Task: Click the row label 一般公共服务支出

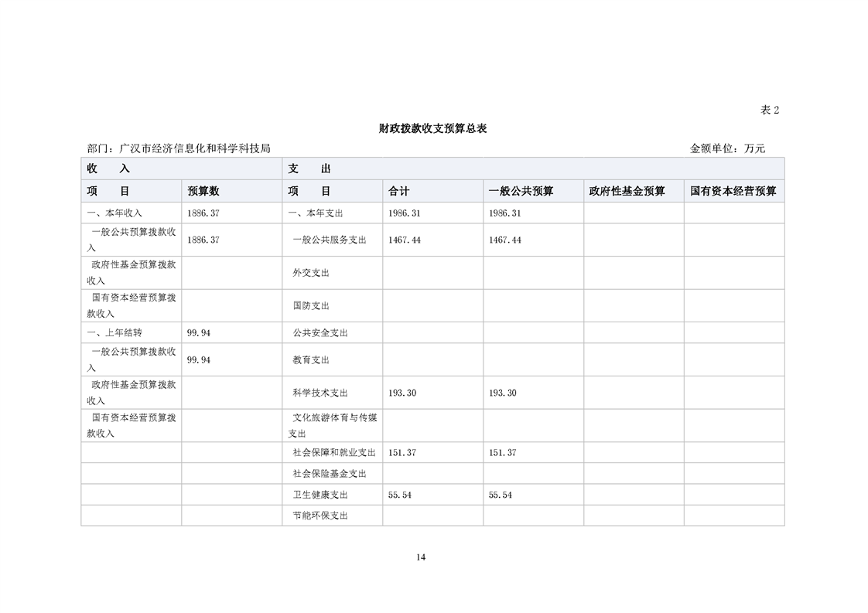Action: (x=330, y=240)
